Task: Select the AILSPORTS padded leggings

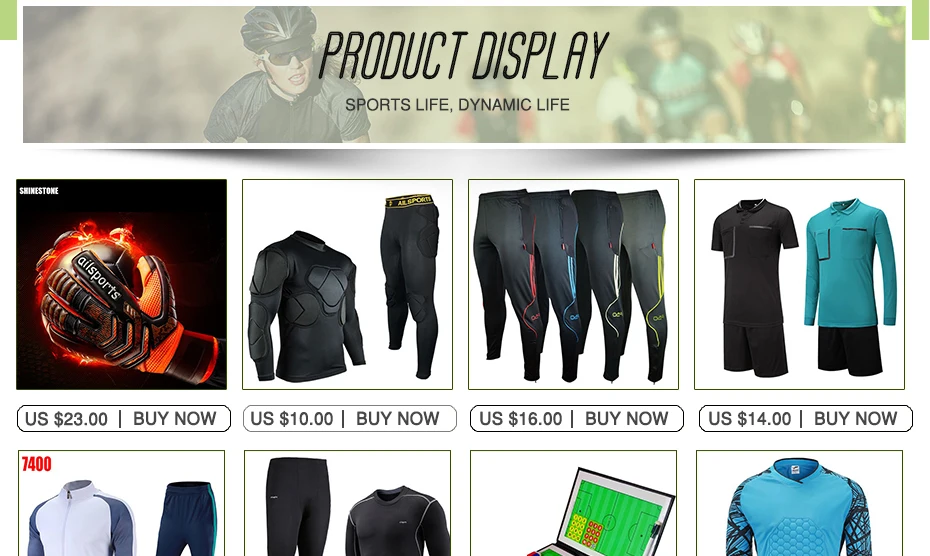Action: pos(410,286)
